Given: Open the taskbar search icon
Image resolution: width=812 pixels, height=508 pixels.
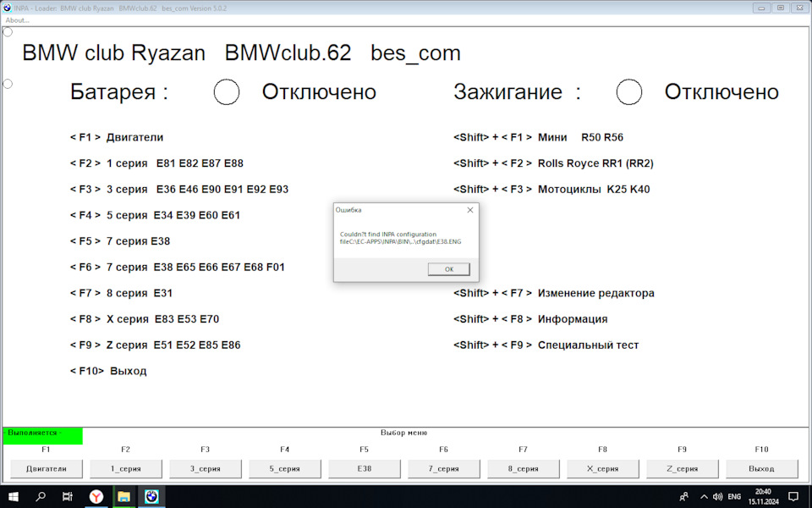Looking at the screenshot, I should (41, 497).
